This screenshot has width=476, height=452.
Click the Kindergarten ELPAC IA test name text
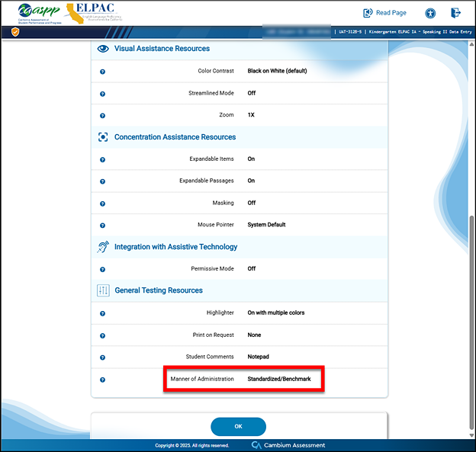(420, 31)
